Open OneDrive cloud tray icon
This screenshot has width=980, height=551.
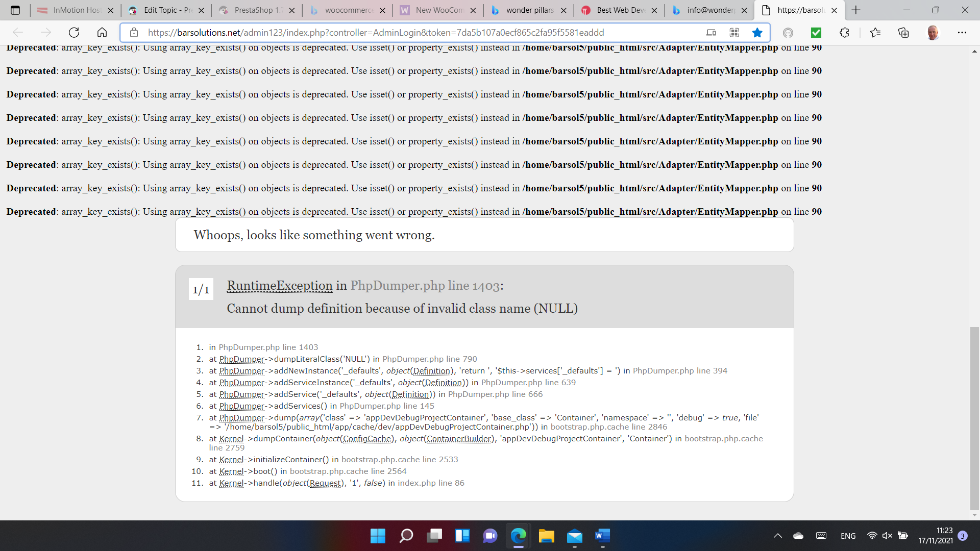tap(798, 536)
